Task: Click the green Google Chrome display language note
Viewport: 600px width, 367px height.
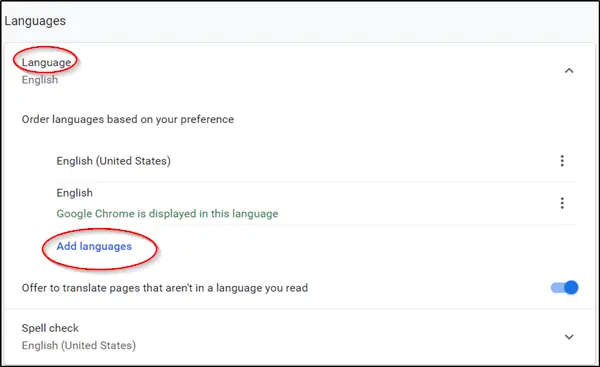Action: (167, 214)
